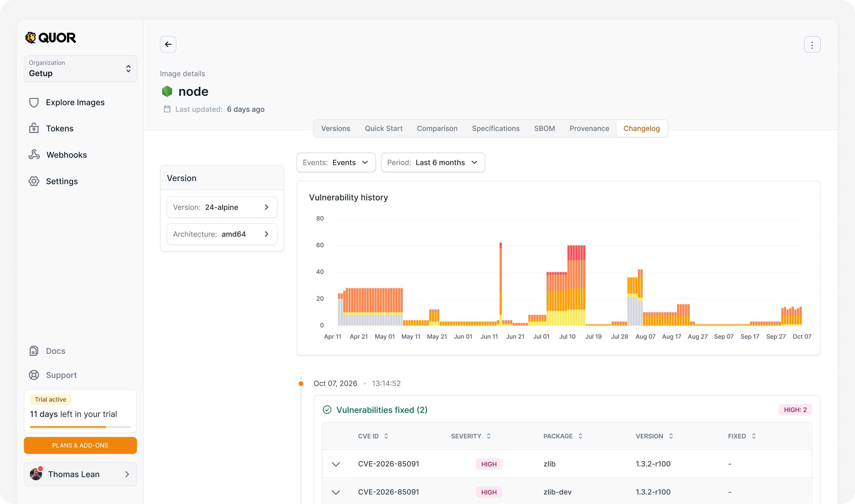Open the three-dot more options menu
855x504 pixels.
pyautogui.click(x=812, y=45)
